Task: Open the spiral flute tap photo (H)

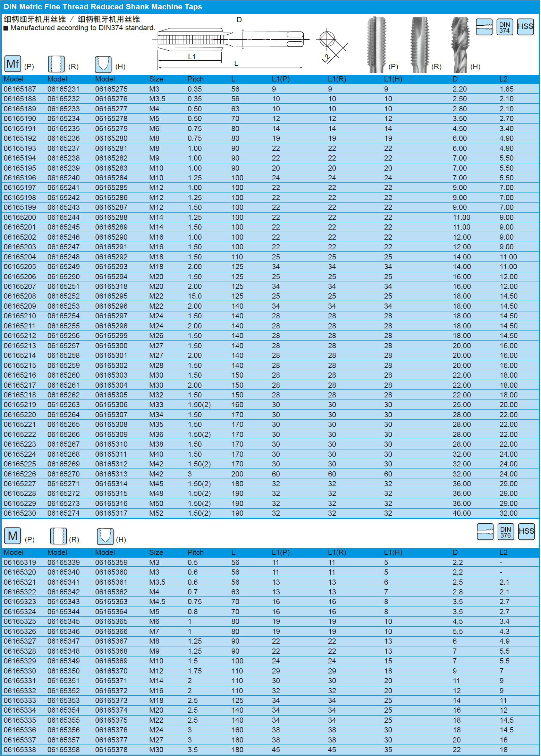Action: click(460, 44)
